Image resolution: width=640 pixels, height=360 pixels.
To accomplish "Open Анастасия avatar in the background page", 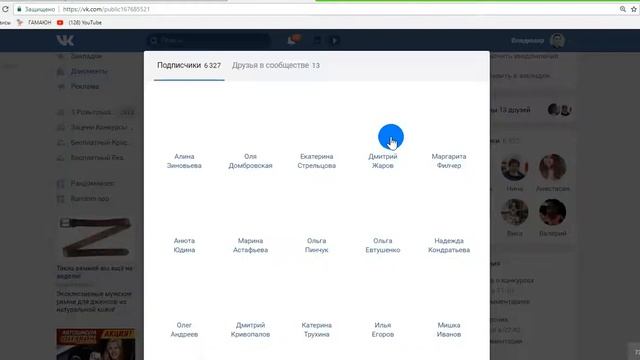I will 552,167.
